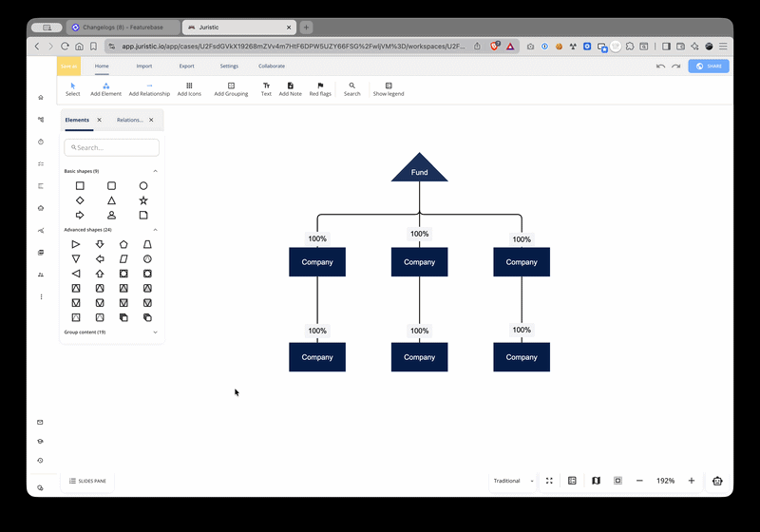Toggle the Slides Pane
Screen dimensions: 760x532
point(87,482)
